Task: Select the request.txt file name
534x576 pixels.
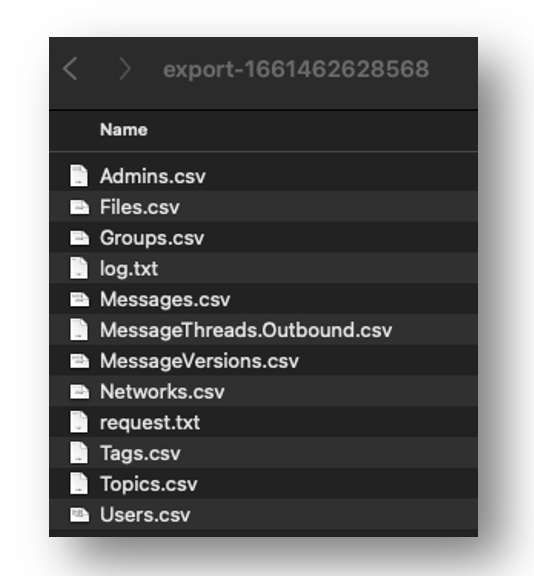Action: [x=150, y=422]
